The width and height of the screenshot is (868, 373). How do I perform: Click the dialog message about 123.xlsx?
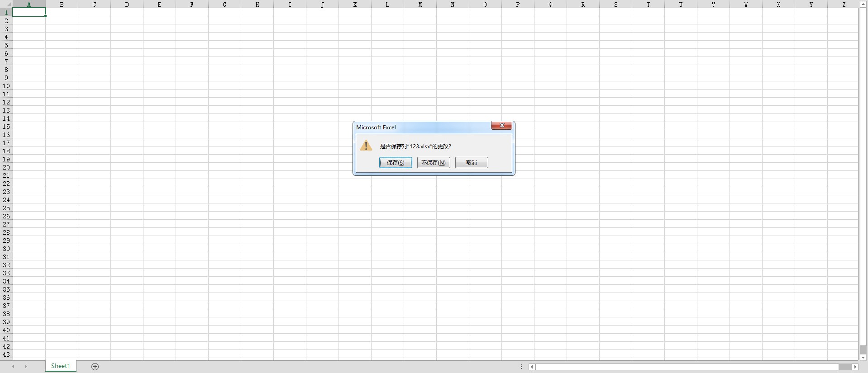pyautogui.click(x=415, y=146)
